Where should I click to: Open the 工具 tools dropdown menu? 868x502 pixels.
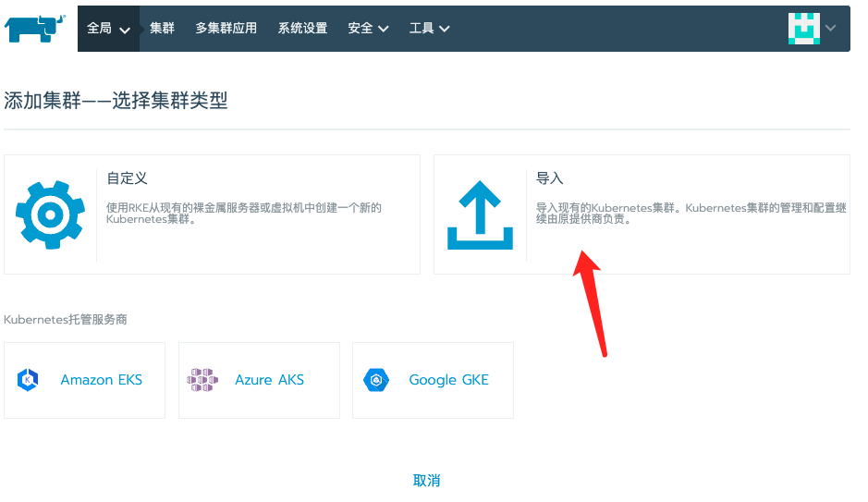430,28
